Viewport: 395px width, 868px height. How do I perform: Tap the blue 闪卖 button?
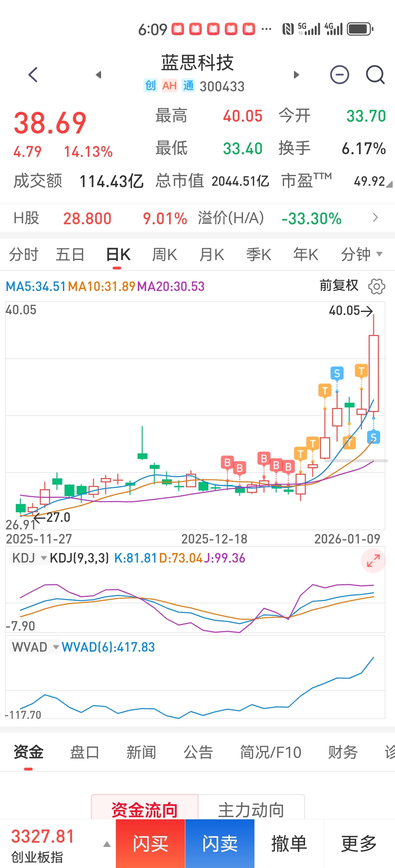point(220,844)
